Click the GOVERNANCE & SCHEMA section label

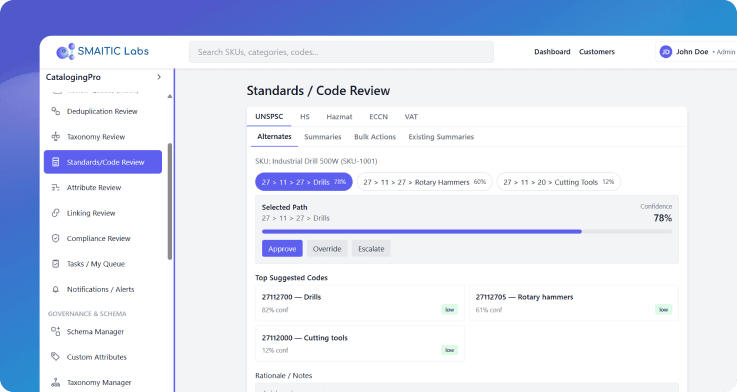click(x=87, y=314)
